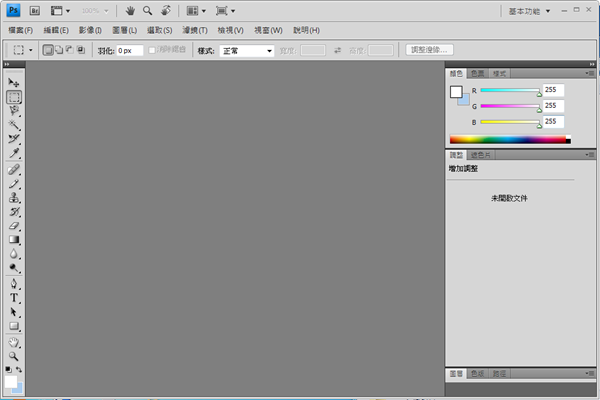
Task: Toggle the anti-alias (消除鋸齒) checkbox
Action: pos(152,50)
